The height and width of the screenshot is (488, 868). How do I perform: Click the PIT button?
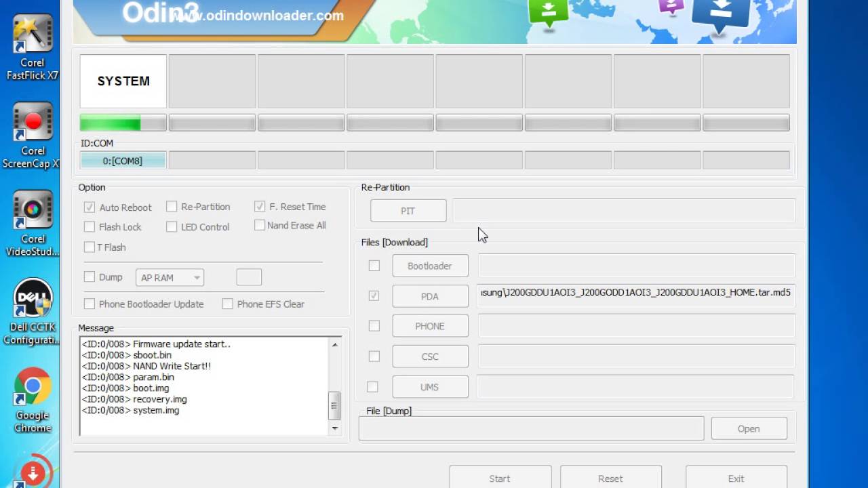408,211
